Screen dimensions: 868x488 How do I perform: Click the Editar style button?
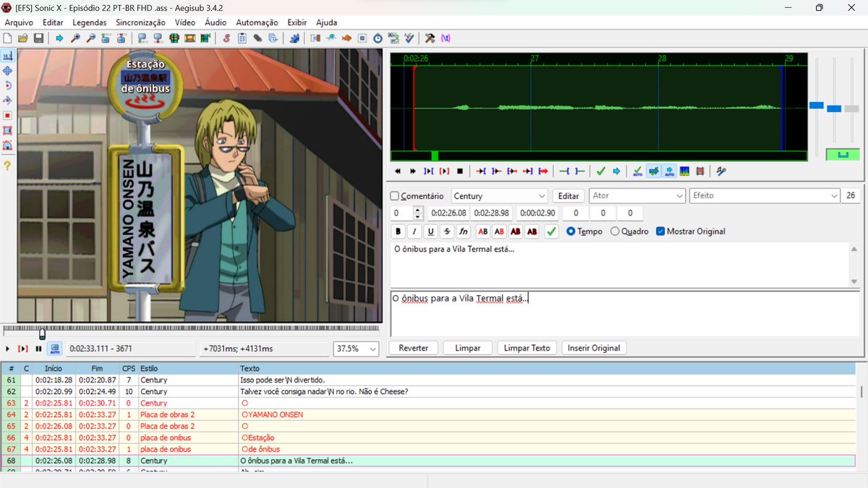point(569,196)
